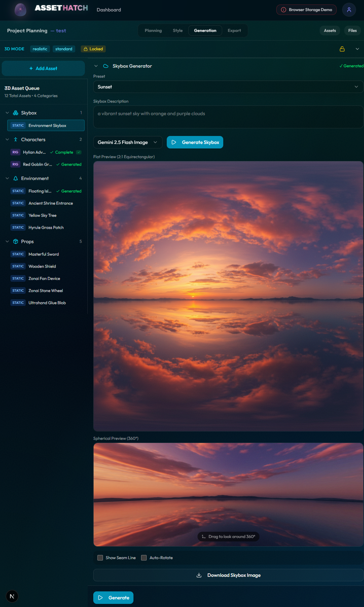Click the Next.js N badge icon
This screenshot has width=364, height=607.
pyautogui.click(x=12, y=596)
